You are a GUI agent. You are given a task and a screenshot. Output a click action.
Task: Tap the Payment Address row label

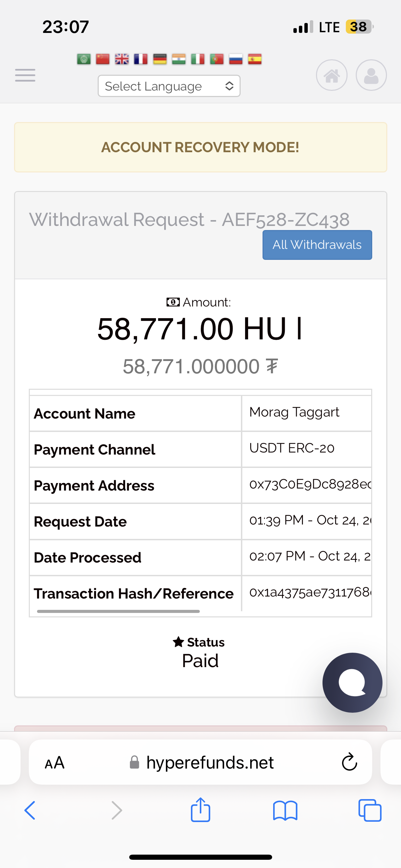click(94, 485)
